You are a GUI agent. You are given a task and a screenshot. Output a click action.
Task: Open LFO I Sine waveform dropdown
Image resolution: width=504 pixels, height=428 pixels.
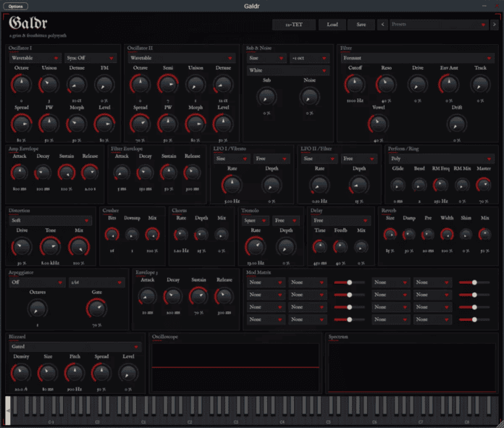click(232, 159)
